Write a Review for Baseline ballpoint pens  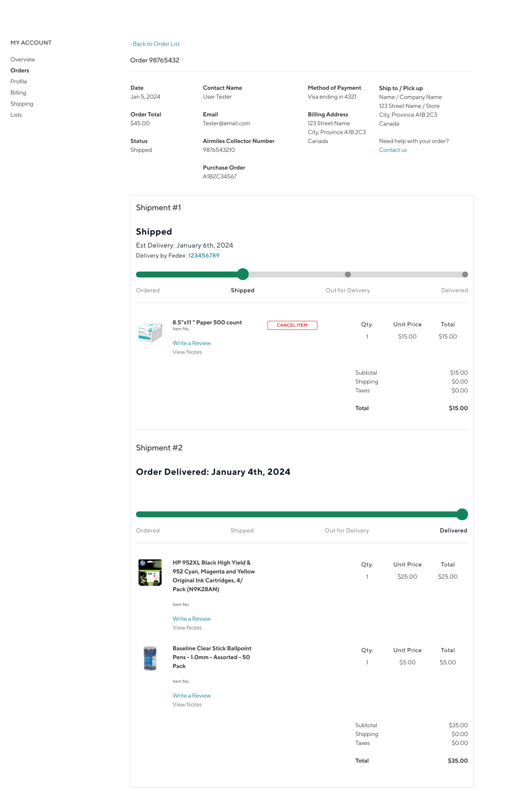point(191,695)
